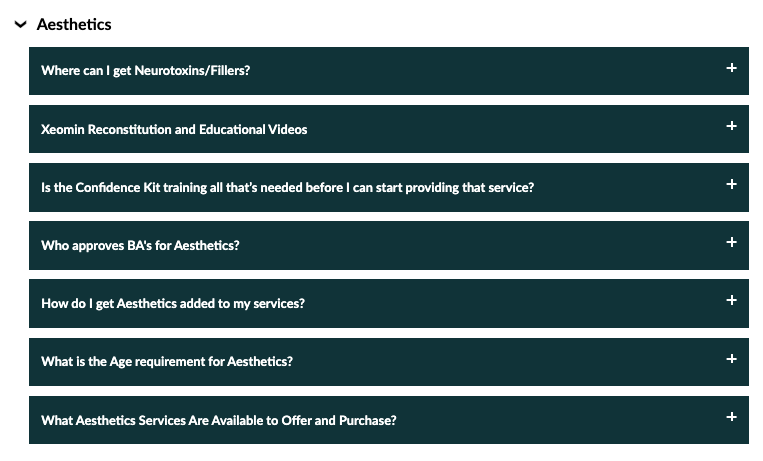Open the "Where can I get Neurotoxins/Fillers?" question text
The image size is (763, 461).
pos(145,71)
